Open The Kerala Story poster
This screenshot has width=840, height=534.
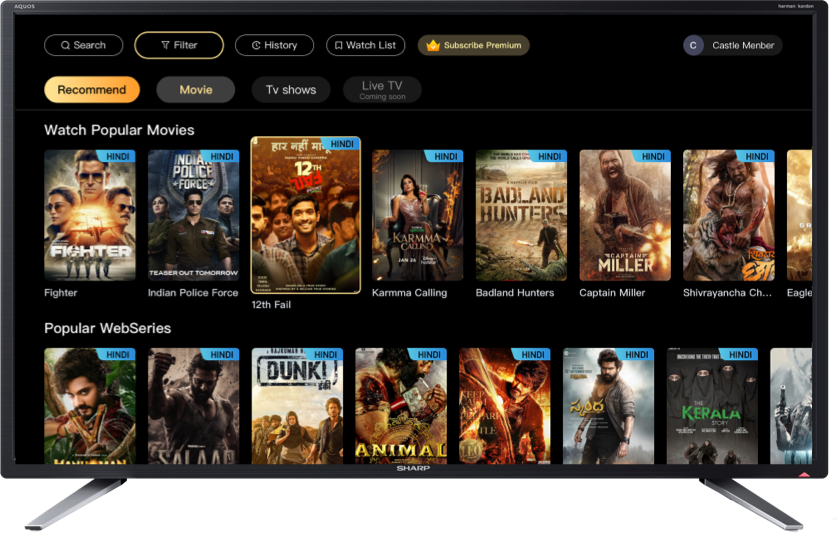click(x=712, y=406)
